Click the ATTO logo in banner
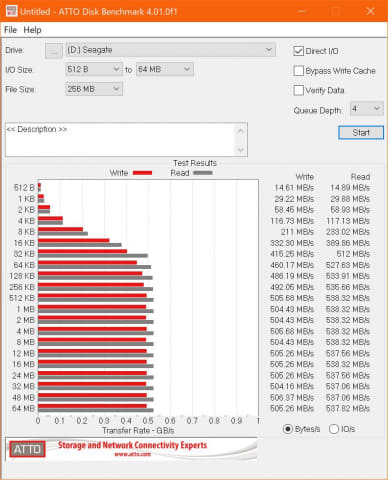Screen dimensions: 388x480 tap(27, 449)
